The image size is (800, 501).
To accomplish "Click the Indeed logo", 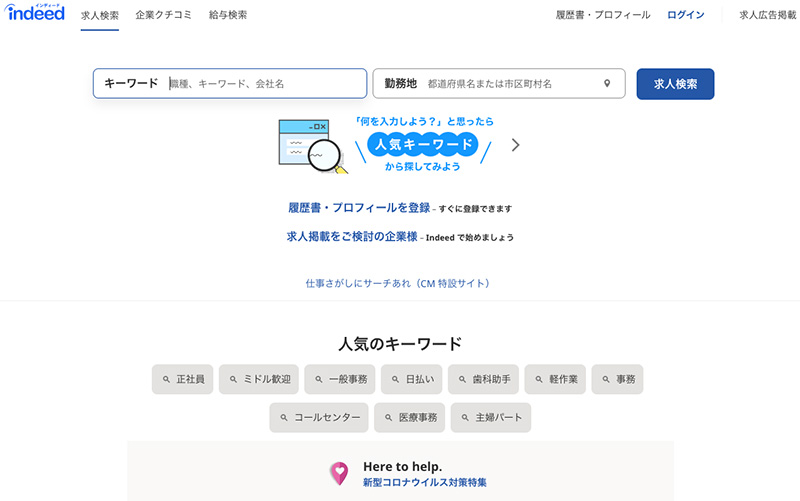I will point(36,14).
